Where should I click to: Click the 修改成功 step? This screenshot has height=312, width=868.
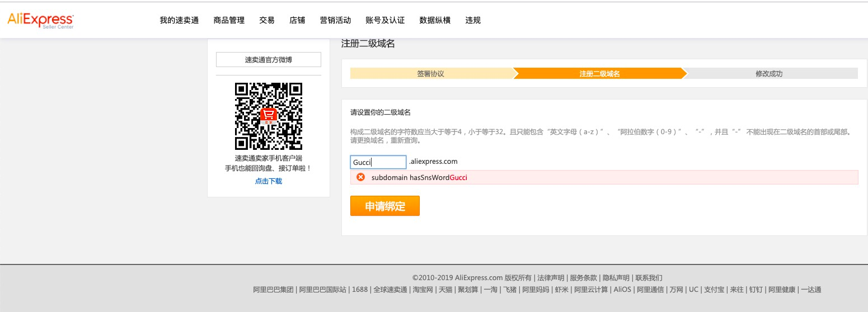tap(769, 73)
